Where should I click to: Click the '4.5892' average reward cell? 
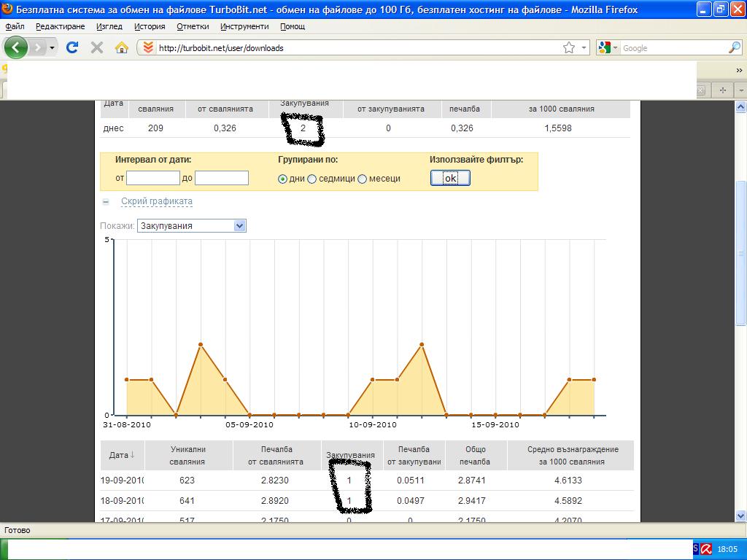click(568, 500)
